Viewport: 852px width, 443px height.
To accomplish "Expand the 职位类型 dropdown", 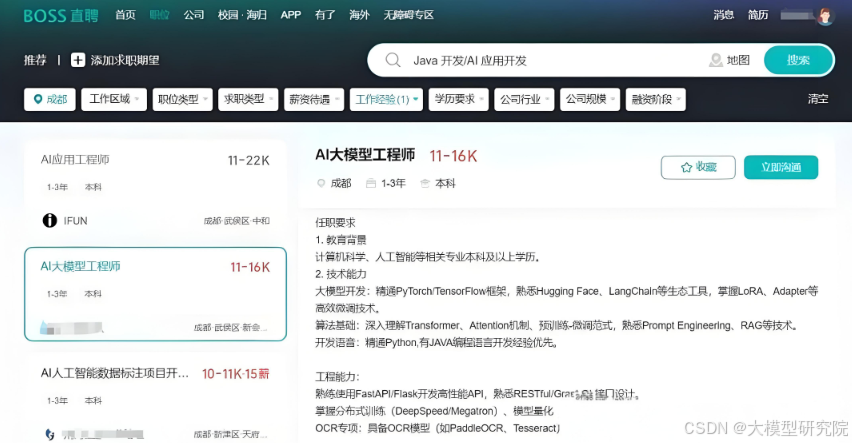I will pyautogui.click(x=182, y=99).
